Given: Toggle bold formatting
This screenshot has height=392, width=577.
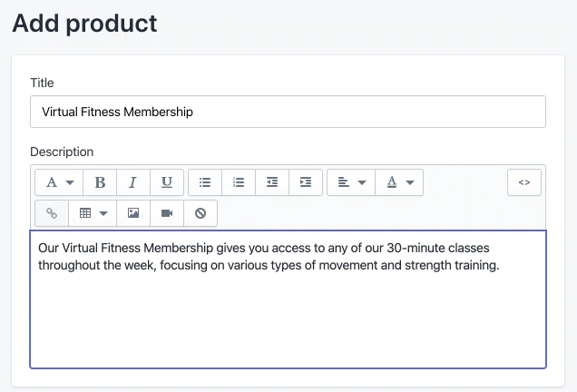Looking at the screenshot, I should (x=100, y=182).
